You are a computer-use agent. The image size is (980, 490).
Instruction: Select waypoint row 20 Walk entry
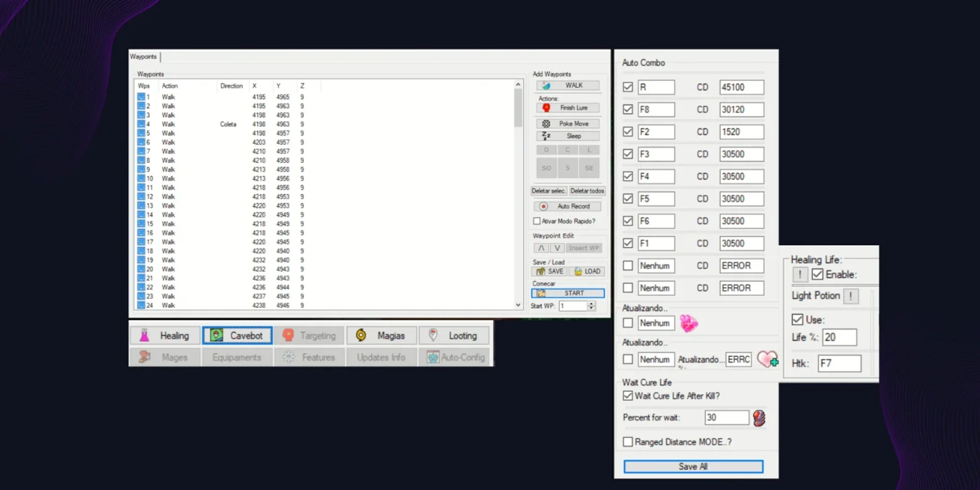tap(168, 269)
